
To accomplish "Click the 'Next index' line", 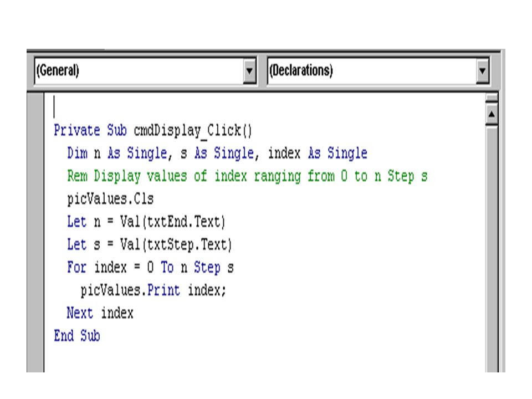I will 100,313.
